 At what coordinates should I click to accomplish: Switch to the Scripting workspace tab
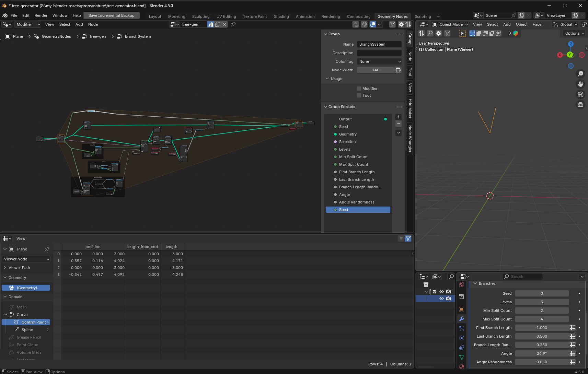423,16
